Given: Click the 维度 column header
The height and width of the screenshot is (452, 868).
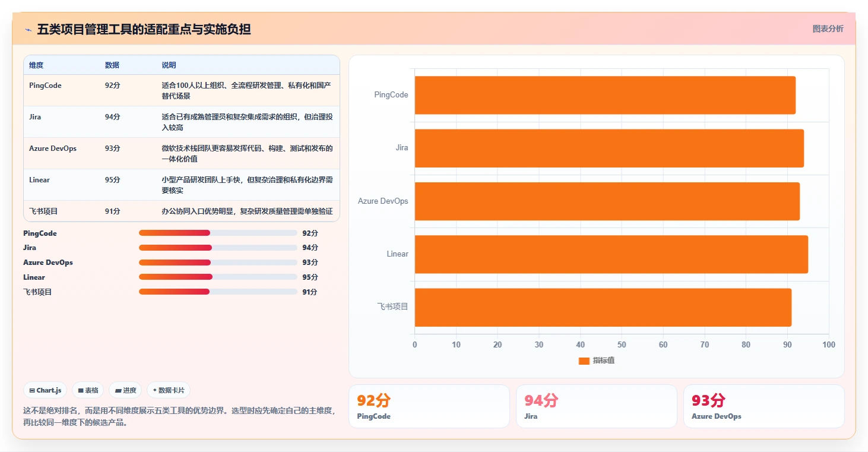Looking at the screenshot, I should [x=36, y=65].
